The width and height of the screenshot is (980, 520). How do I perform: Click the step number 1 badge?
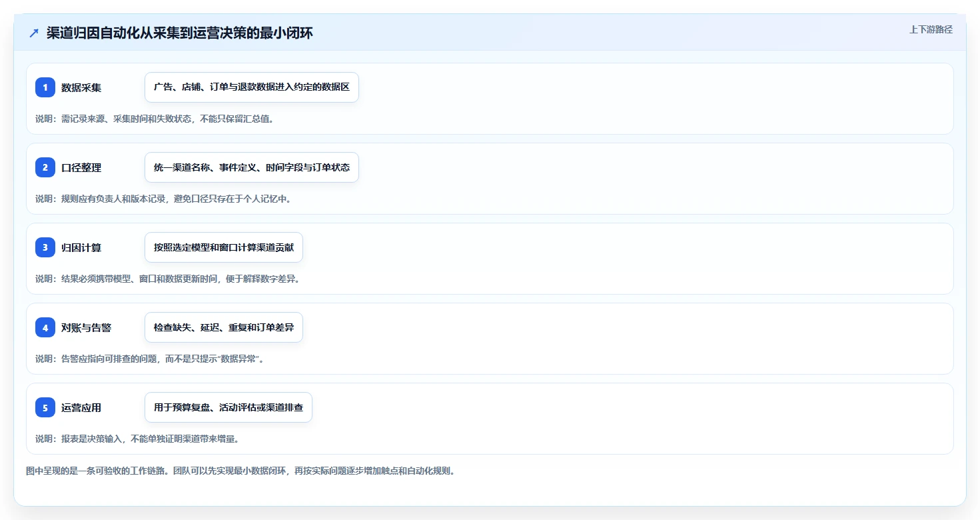coord(45,87)
